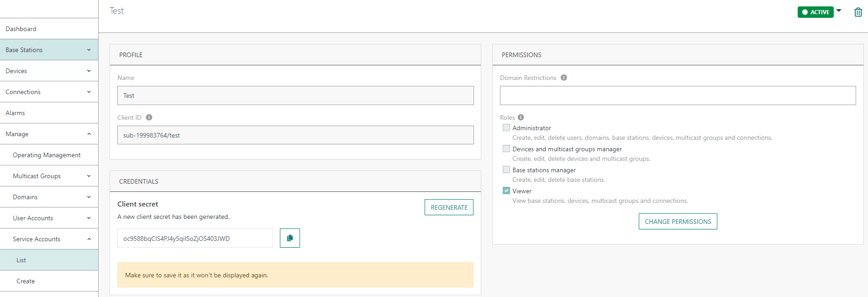868x297 pixels.
Task: Uncheck the Viewer role checkbox
Action: pyautogui.click(x=506, y=191)
